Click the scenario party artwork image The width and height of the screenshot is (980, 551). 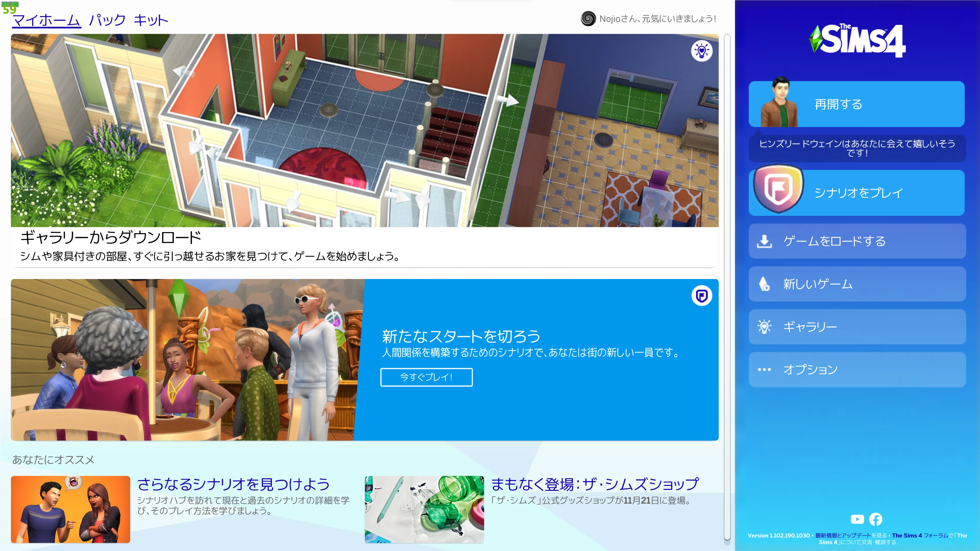pos(187,360)
